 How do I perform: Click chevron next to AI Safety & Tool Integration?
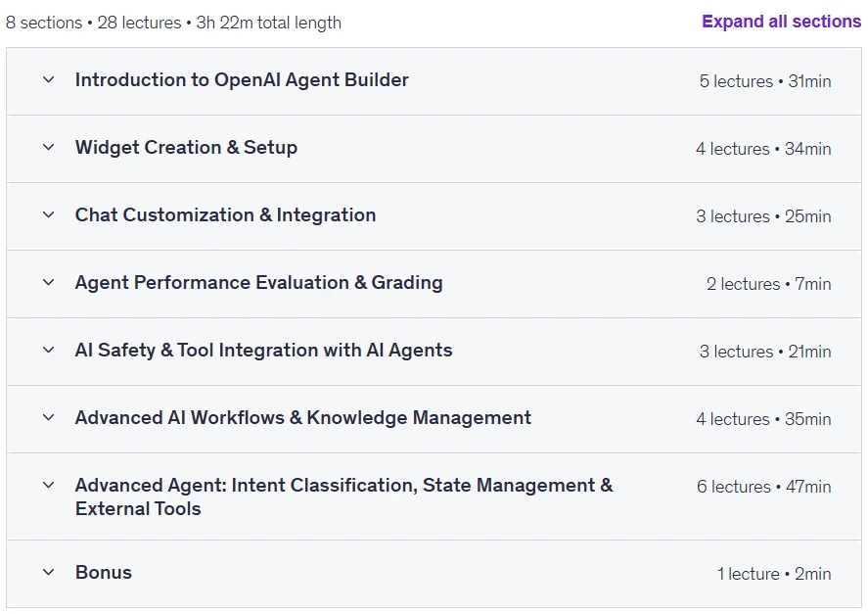pyautogui.click(x=49, y=351)
